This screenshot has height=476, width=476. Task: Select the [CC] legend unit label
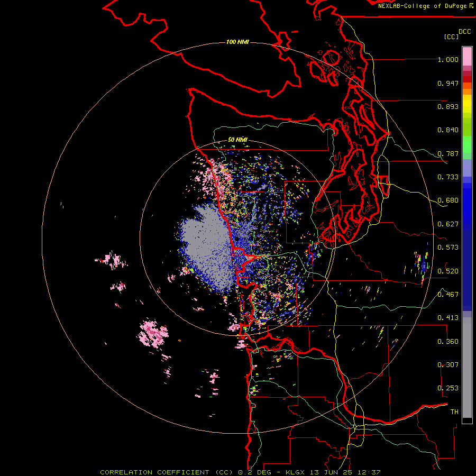(451, 36)
